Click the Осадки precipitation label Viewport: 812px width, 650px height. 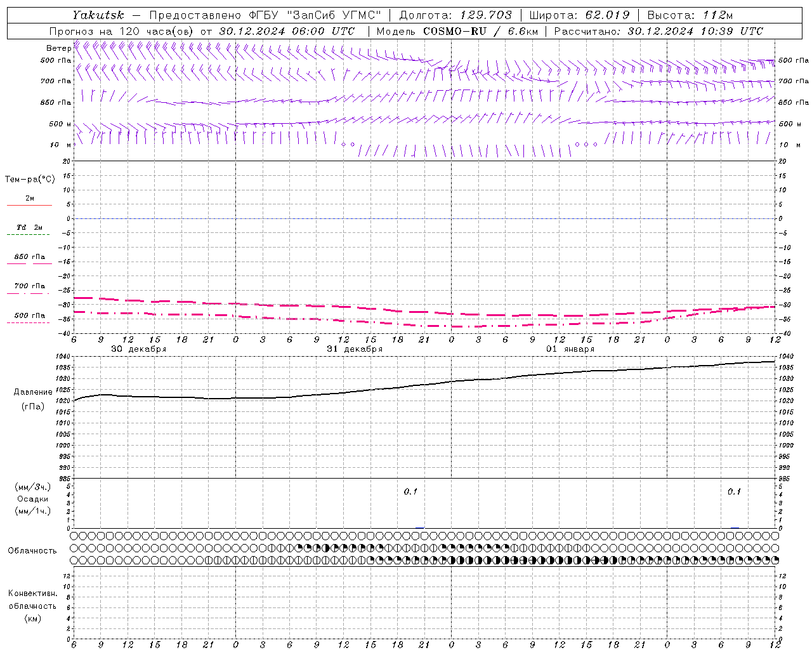[x=32, y=499]
